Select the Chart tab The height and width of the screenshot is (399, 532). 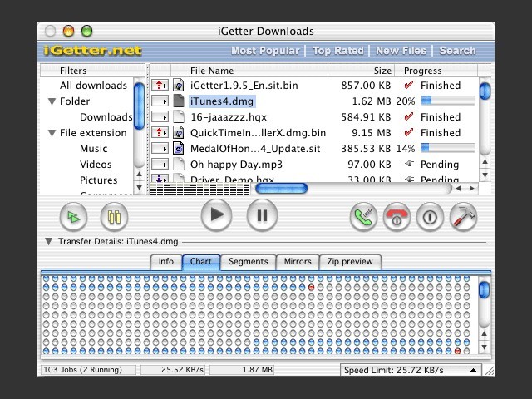coord(201,262)
